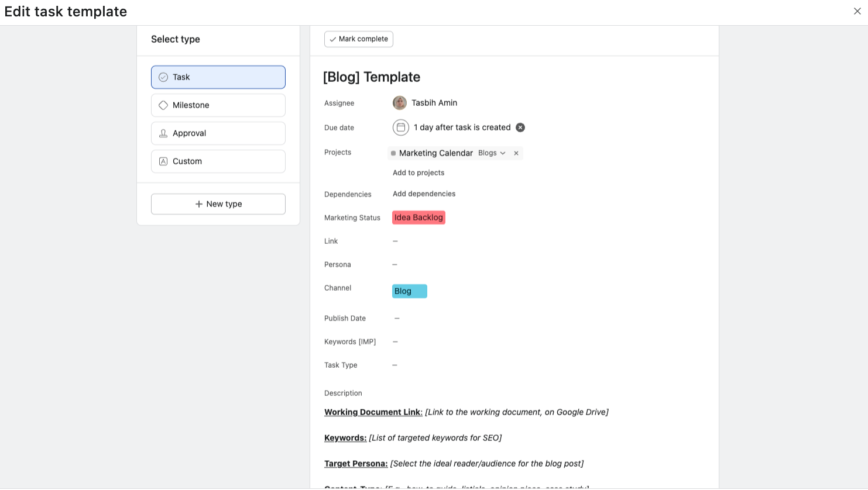Select the Approval type option
The height and width of the screenshot is (490, 868).
[218, 133]
